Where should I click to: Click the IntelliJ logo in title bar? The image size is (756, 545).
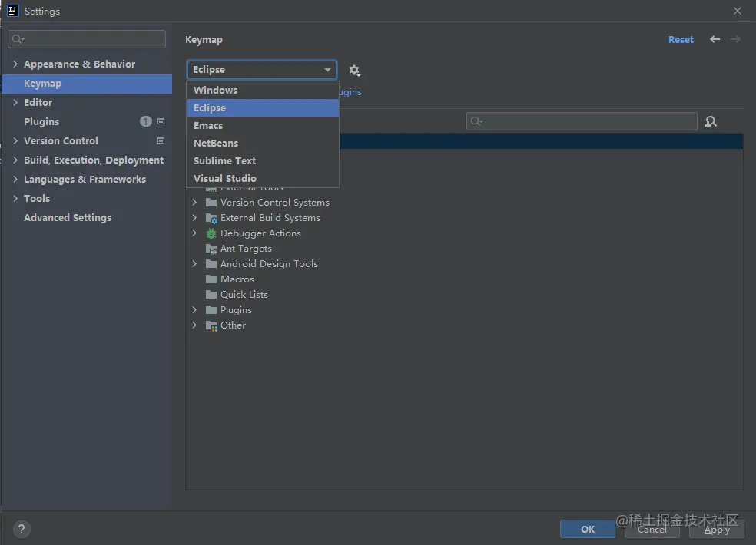pyautogui.click(x=12, y=11)
